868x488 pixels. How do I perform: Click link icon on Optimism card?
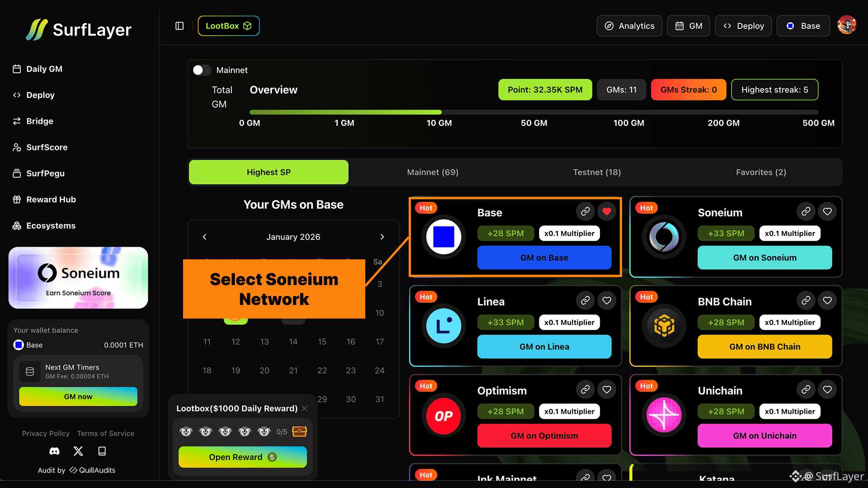(x=585, y=389)
